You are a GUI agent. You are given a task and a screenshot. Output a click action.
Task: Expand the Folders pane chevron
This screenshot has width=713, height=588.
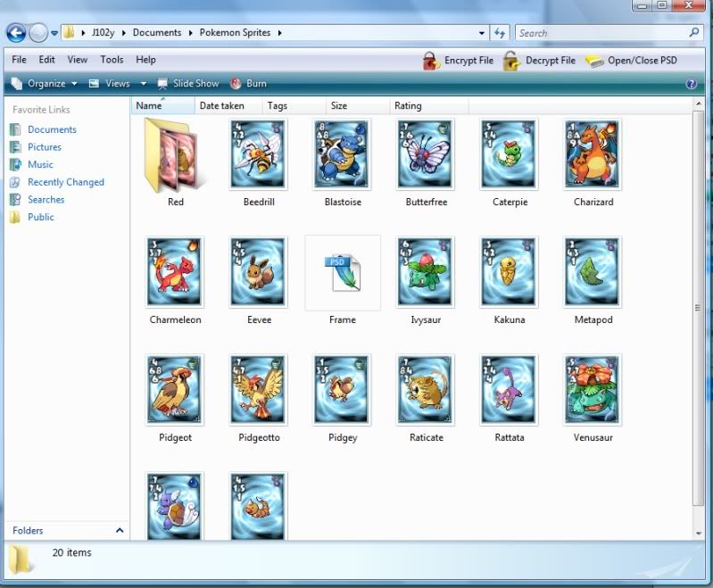120,530
